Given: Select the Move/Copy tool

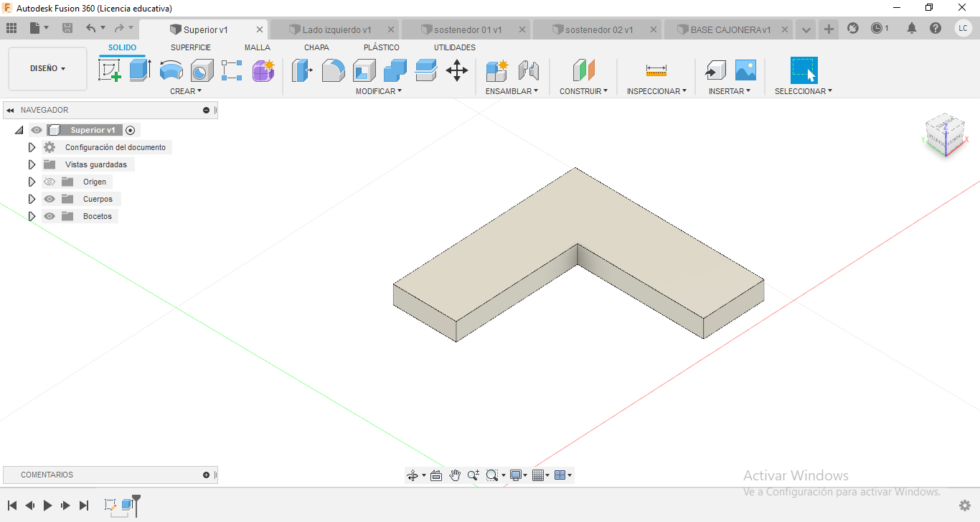Looking at the screenshot, I should click(x=457, y=70).
